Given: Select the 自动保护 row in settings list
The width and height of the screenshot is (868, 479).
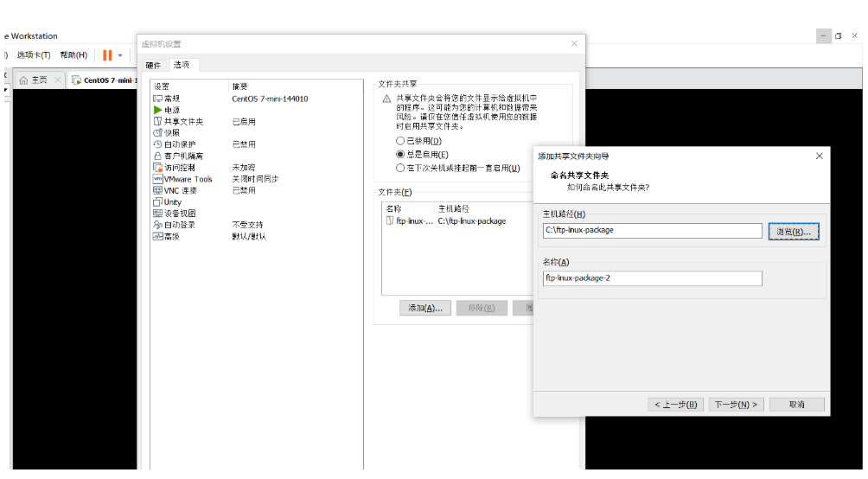Looking at the screenshot, I should click(x=256, y=144).
